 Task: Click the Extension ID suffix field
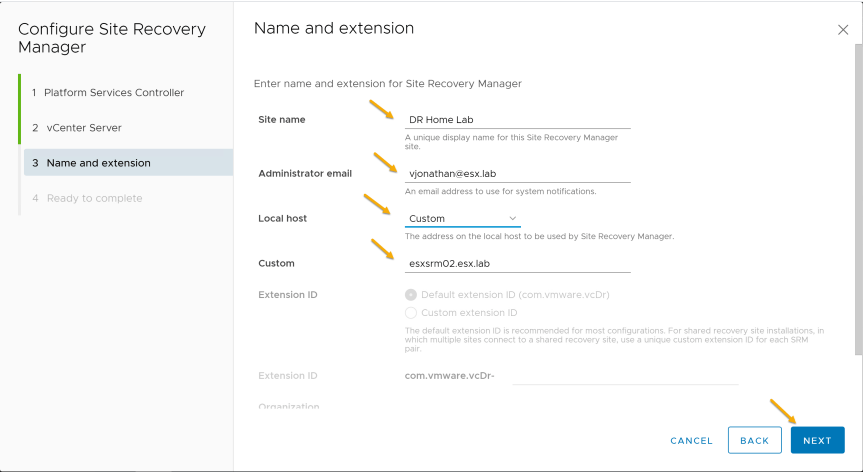point(625,376)
